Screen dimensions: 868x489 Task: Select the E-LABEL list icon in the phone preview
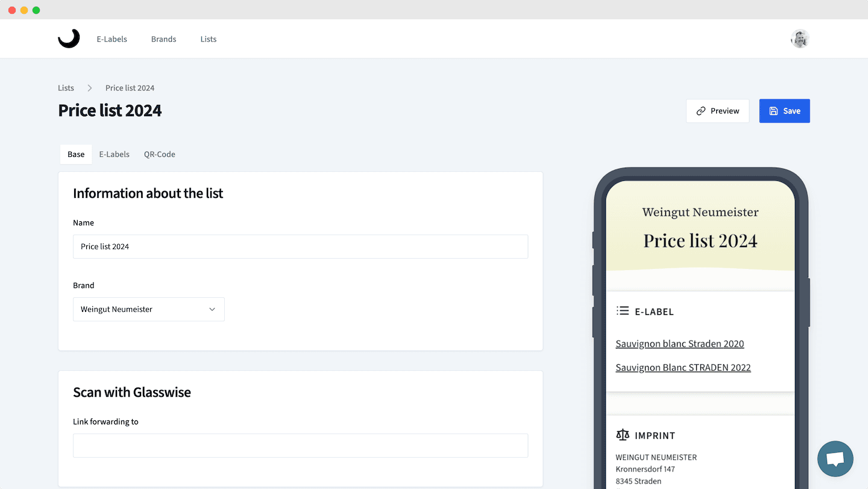tap(621, 311)
